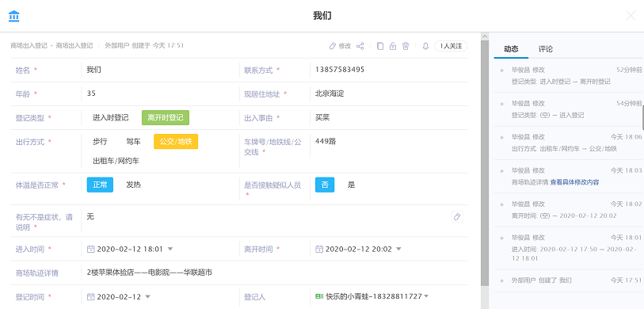Click the trash delete icon
The width and height of the screenshot is (644, 309).
tap(406, 46)
